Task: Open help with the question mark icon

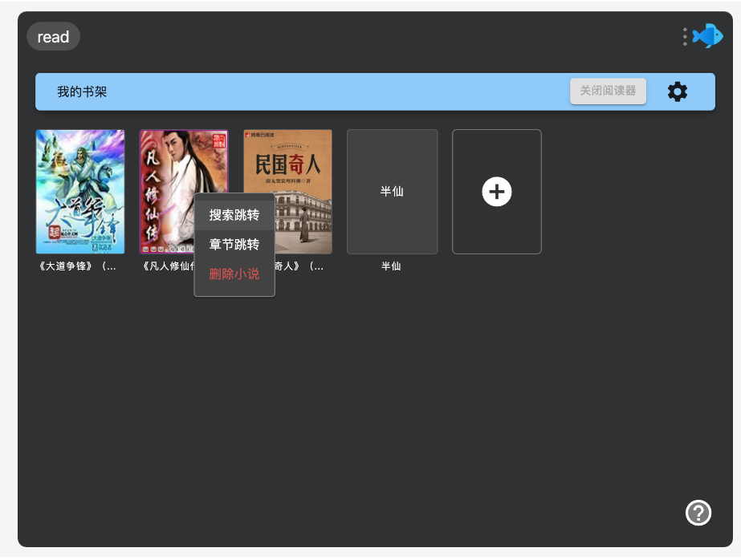Action: coord(698,512)
